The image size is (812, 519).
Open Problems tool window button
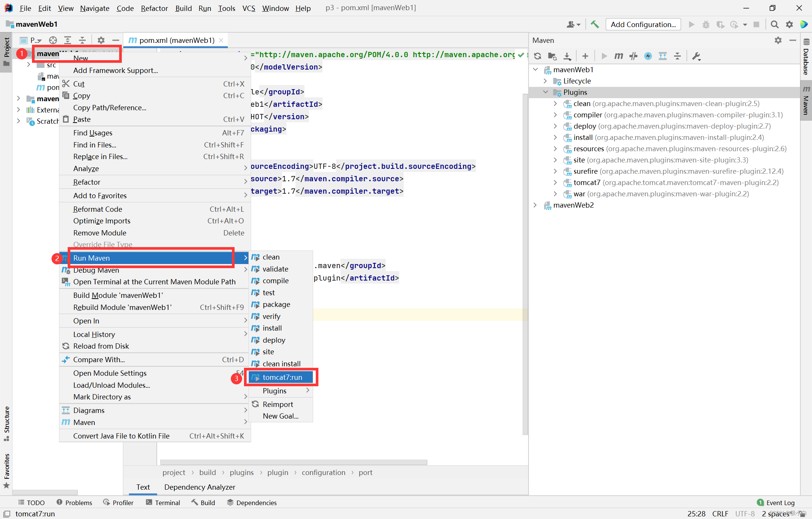pos(74,502)
